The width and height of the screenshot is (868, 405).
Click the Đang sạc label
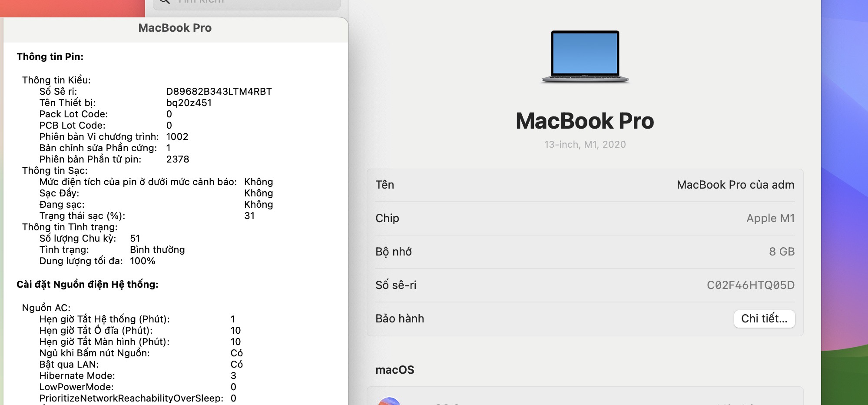(62, 204)
